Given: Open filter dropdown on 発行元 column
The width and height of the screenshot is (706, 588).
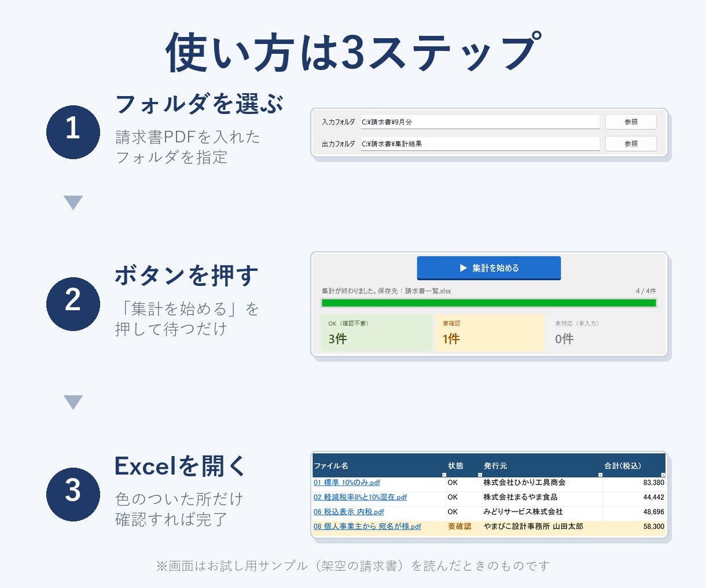Looking at the screenshot, I should click(x=600, y=475).
